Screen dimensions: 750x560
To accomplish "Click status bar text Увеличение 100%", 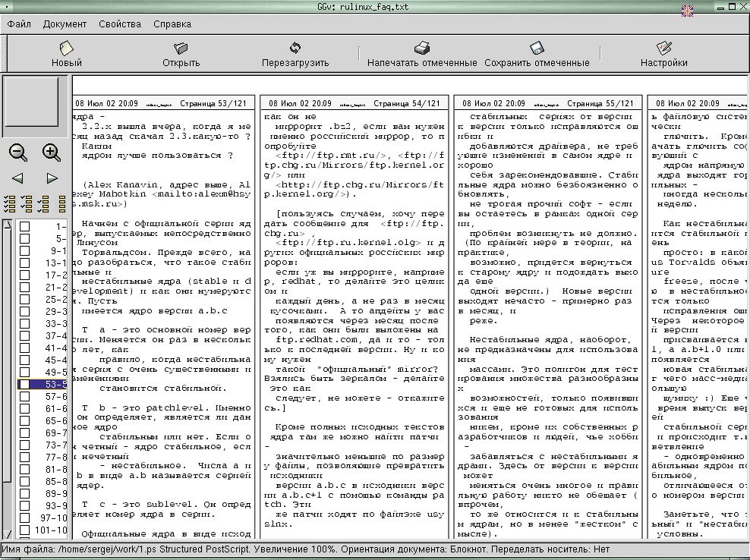I will tap(295, 549).
